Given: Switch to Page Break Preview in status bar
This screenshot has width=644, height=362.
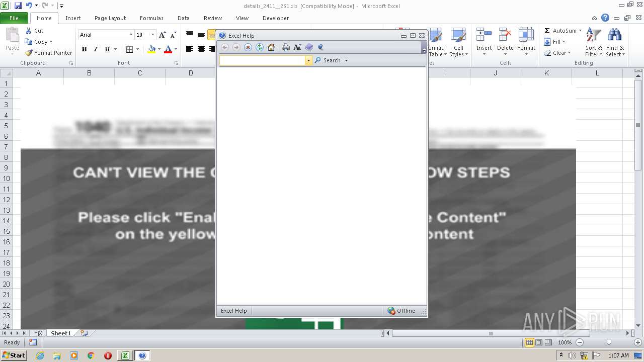Looking at the screenshot, I should [548, 342].
